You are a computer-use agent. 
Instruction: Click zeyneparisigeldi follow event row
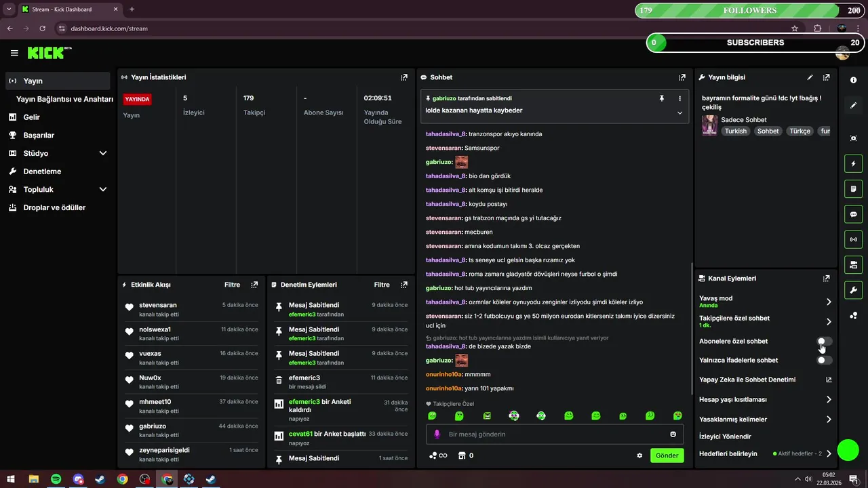coord(191,454)
